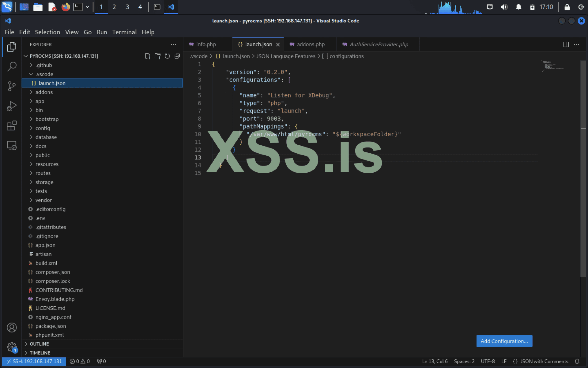Switch to the addons.php tab
The image size is (588, 368).
click(x=311, y=44)
